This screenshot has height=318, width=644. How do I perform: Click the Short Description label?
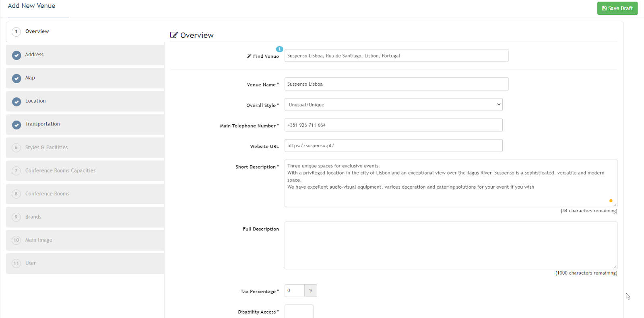(x=257, y=167)
